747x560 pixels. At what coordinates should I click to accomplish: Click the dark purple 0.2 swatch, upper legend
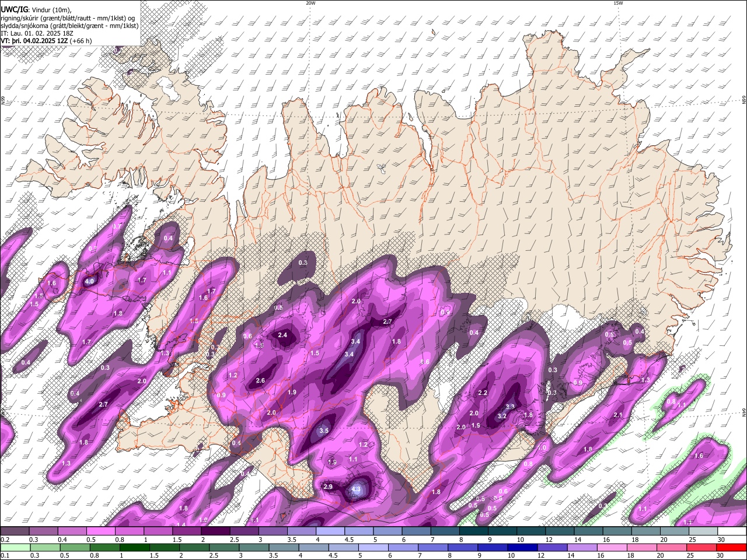click(x=15, y=531)
